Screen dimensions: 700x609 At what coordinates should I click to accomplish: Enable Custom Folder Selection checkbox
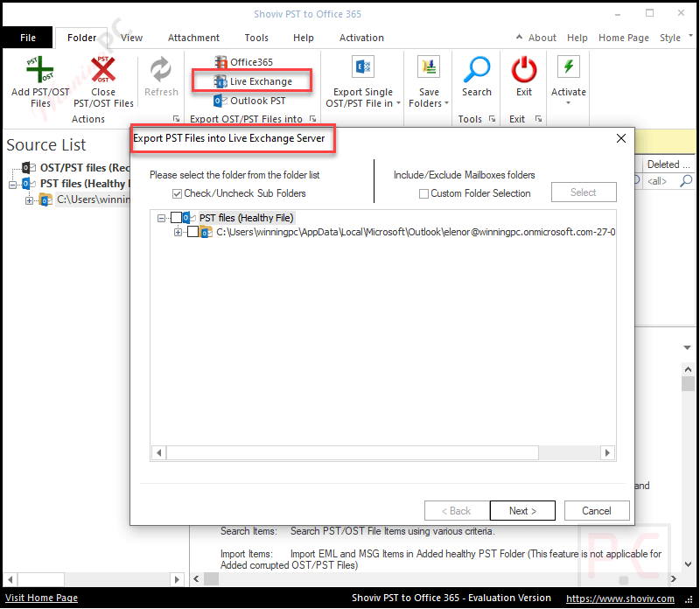coord(423,193)
